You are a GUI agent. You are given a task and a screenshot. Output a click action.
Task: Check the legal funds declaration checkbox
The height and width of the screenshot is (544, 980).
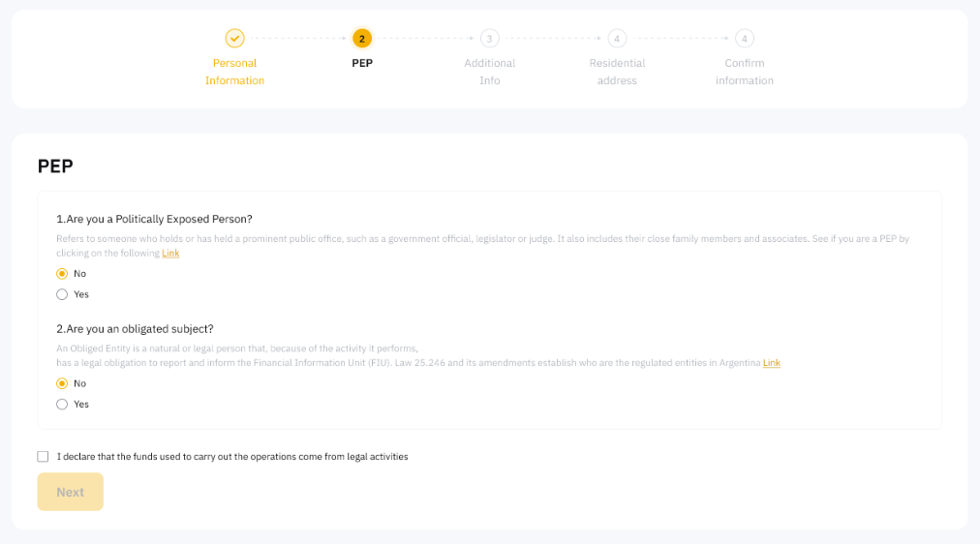tap(43, 457)
